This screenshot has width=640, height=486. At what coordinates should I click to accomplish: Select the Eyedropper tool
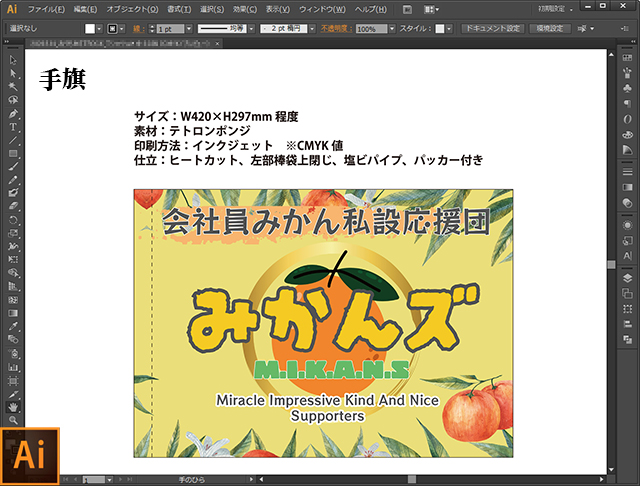point(13,326)
